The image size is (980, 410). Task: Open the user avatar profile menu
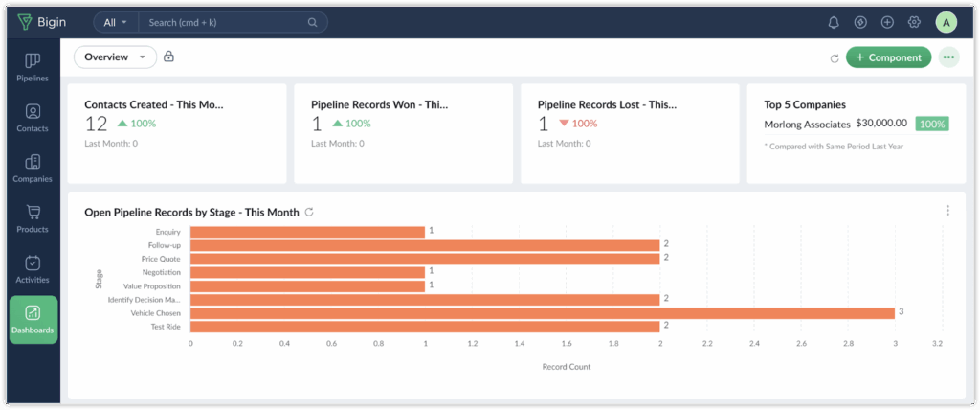tap(946, 22)
